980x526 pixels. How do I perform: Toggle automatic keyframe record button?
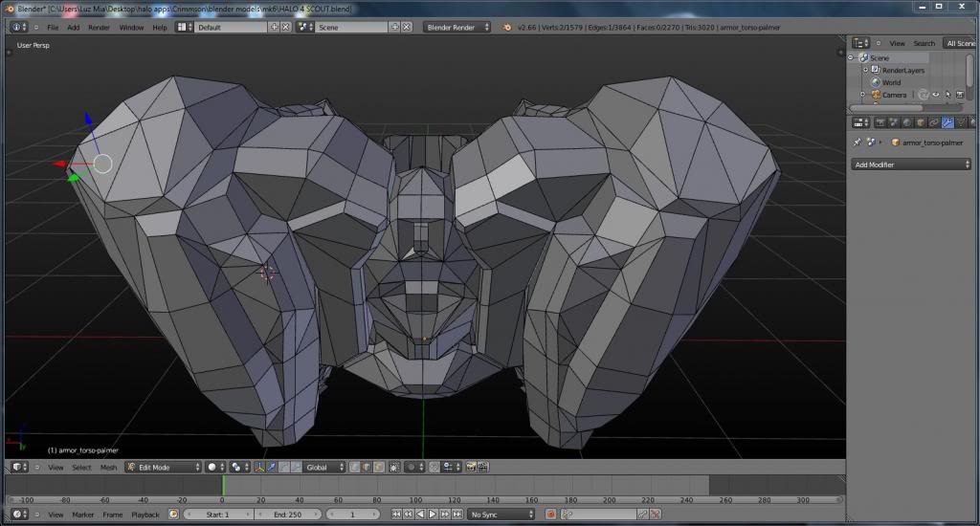551,515
